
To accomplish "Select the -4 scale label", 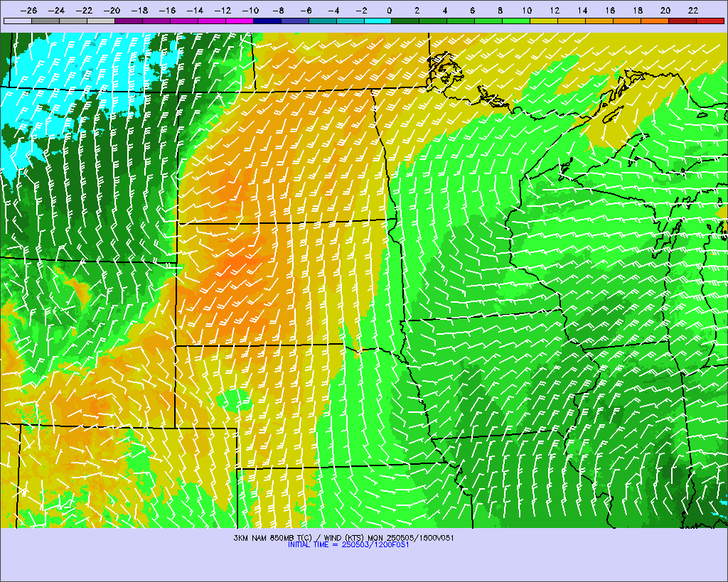I will 333,10.
